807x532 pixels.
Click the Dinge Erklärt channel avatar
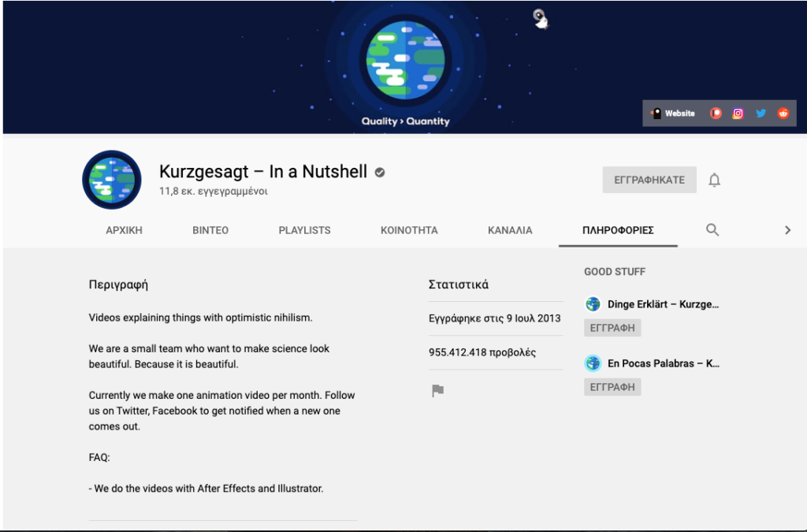click(x=593, y=304)
